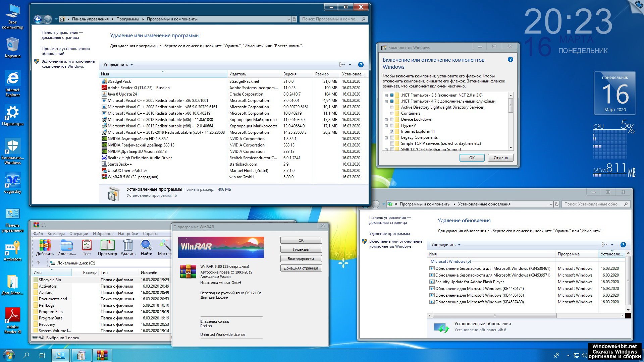Open Упорядочить dropdown in programs list

click(118, 65)
